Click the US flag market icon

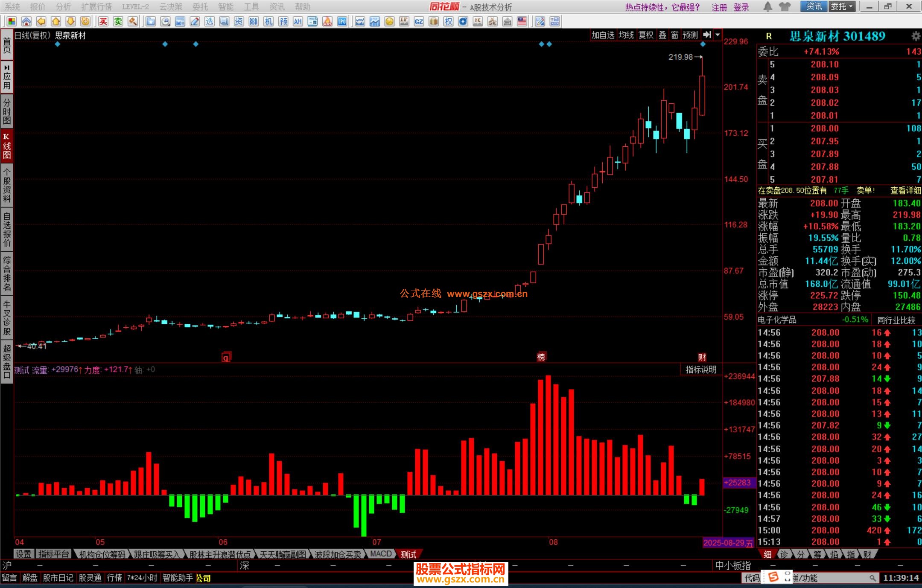pyautogui.click(x=522, y=21)
